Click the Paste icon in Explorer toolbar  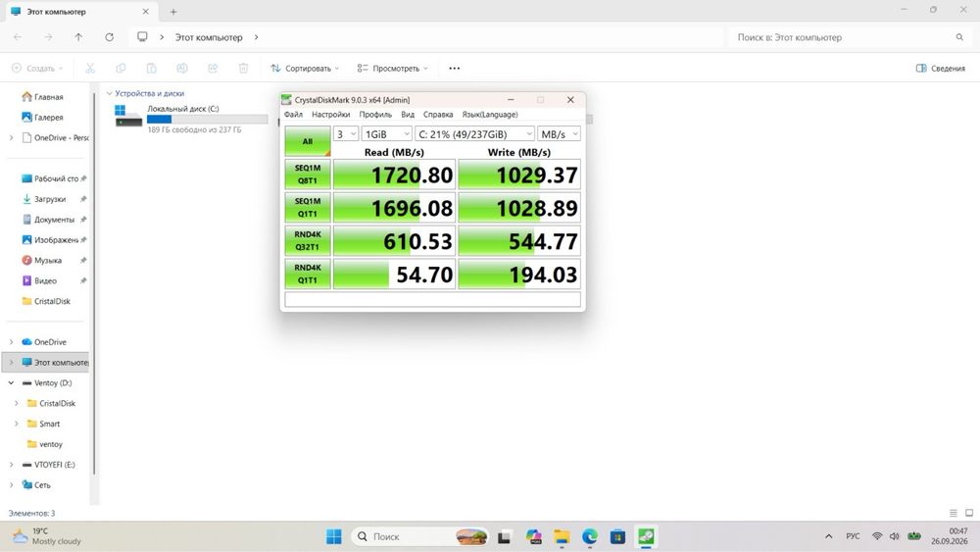[x=151, y=68]
